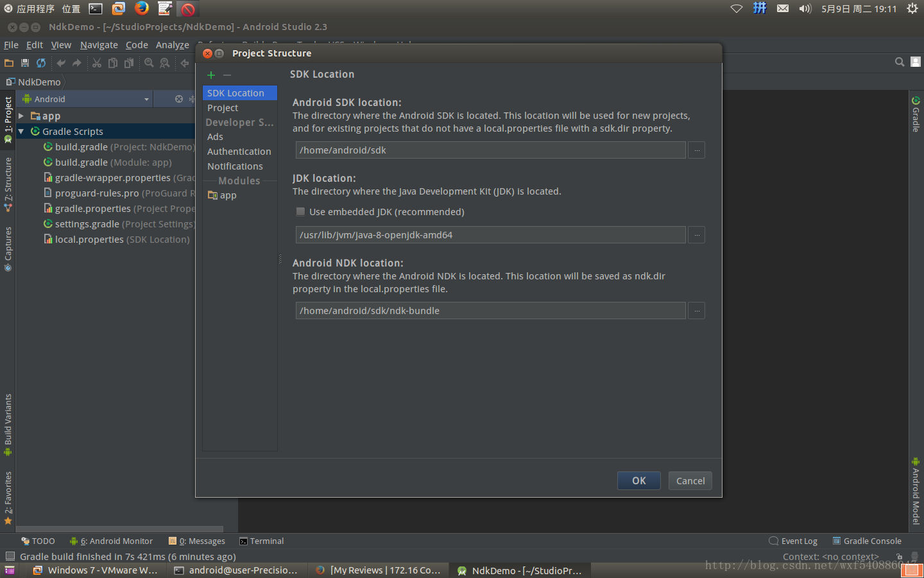The width and height of the screenshot is (924, 578).
Task: Click the Search Everywhere magnifier at top right
Action: tap(900, 62)
